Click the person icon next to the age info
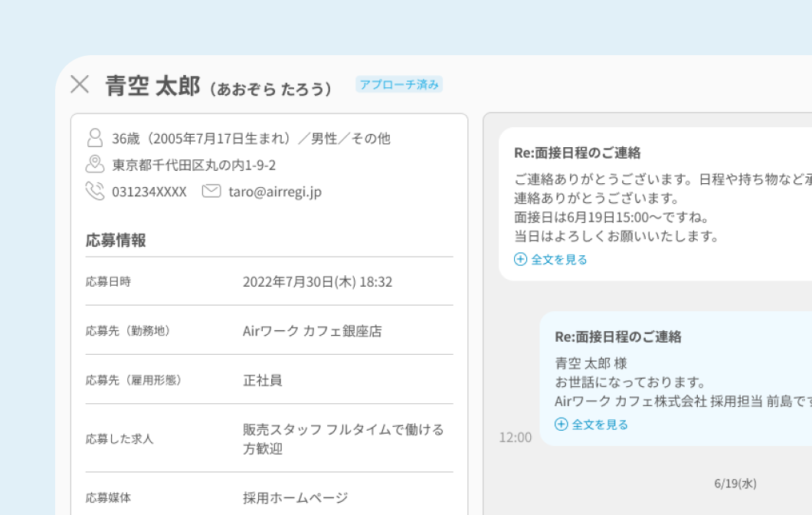 [95, 137]
